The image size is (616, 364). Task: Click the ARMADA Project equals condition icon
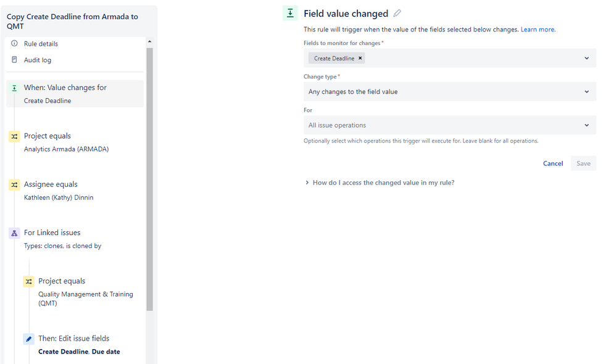click(15, 136)
